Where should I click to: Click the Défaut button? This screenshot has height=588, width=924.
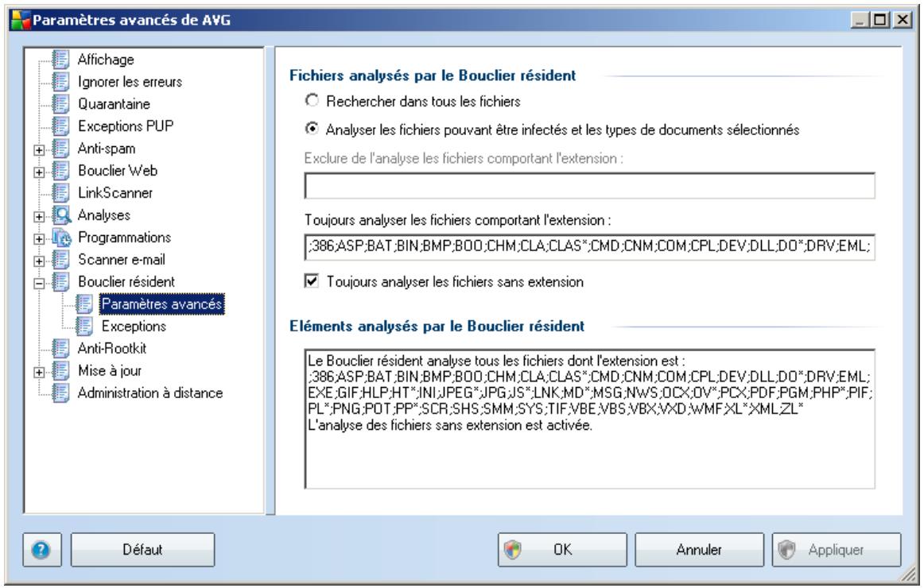pyautogui.click(x=142, y=550)
